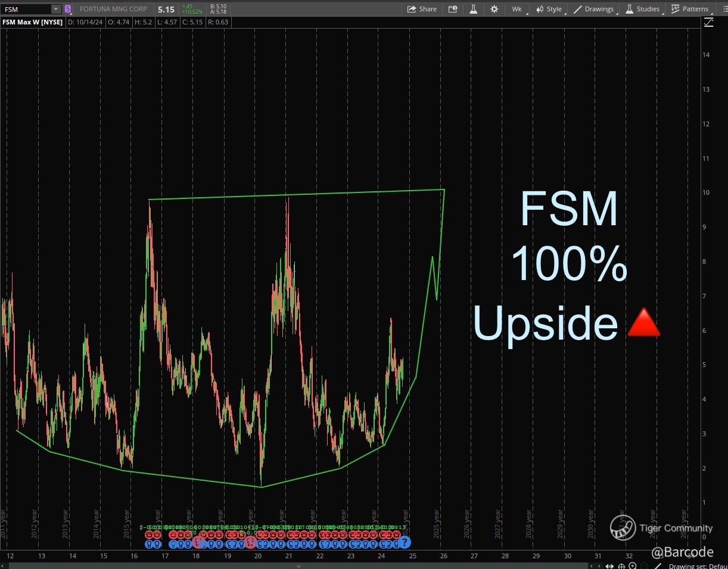This screenshot has height=569, width=728.
Task: Click the blue question-mark upcoming event icon
Action: click(x=405, y=542)
